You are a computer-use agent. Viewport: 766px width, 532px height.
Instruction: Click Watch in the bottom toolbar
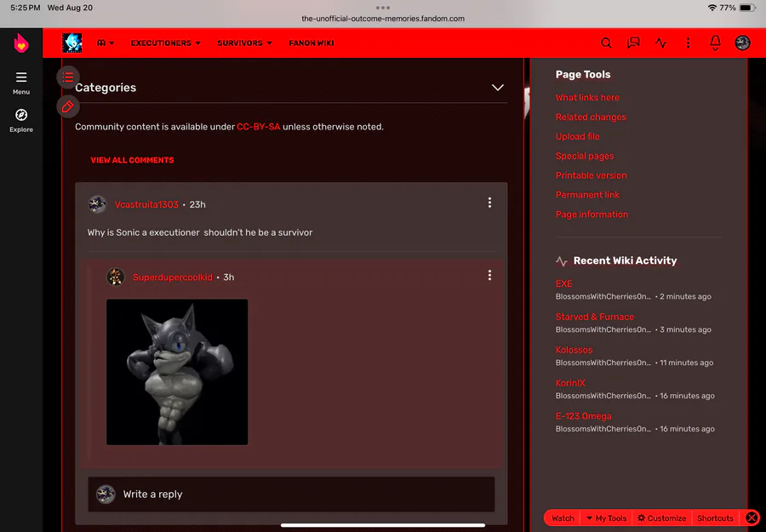tap(563, 518)
